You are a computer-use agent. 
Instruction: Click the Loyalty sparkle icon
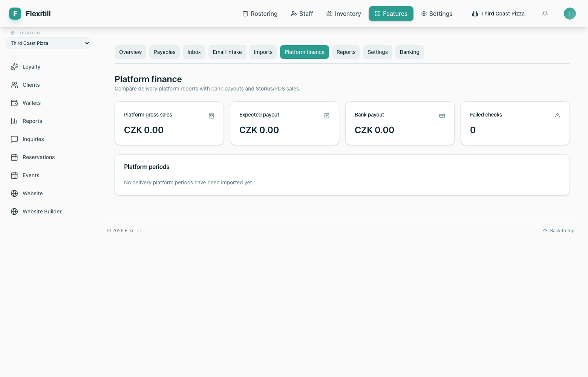(14, 67)
